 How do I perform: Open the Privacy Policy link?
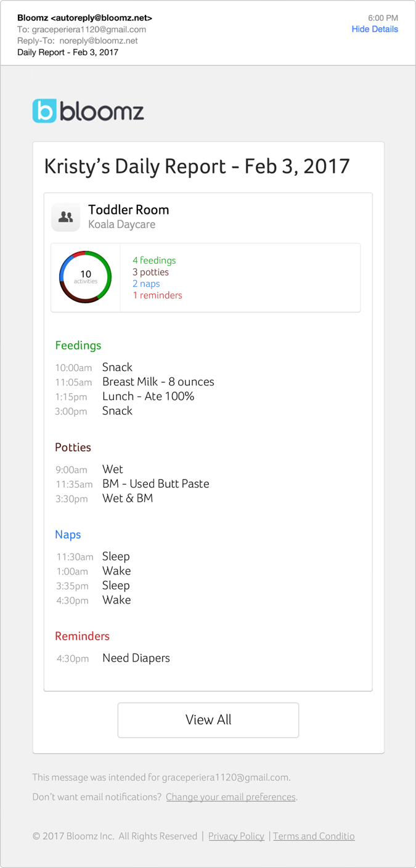click(236, 836)
